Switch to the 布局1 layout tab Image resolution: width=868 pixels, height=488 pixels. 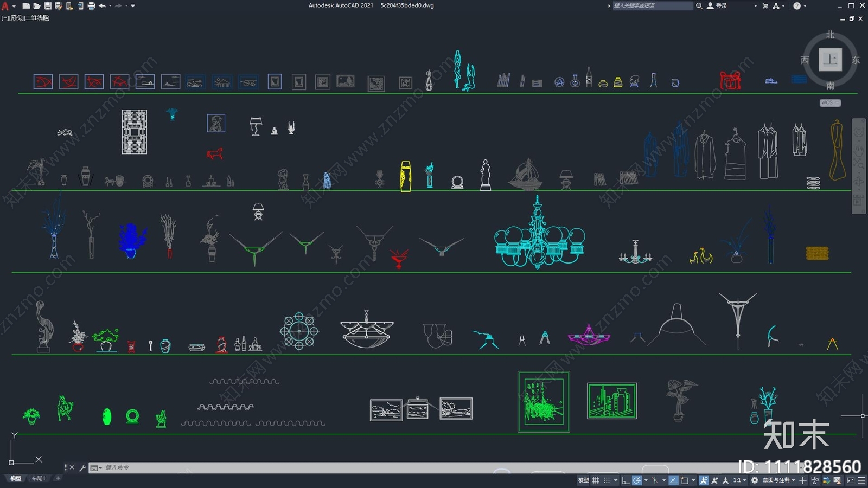[x=38, y=478]
